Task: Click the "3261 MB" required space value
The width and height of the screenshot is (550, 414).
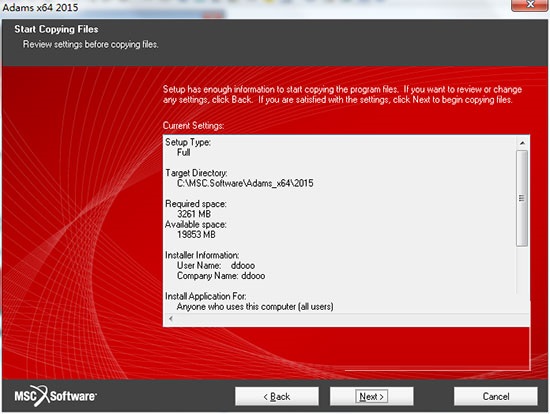Action: click(x=194, y=214)
